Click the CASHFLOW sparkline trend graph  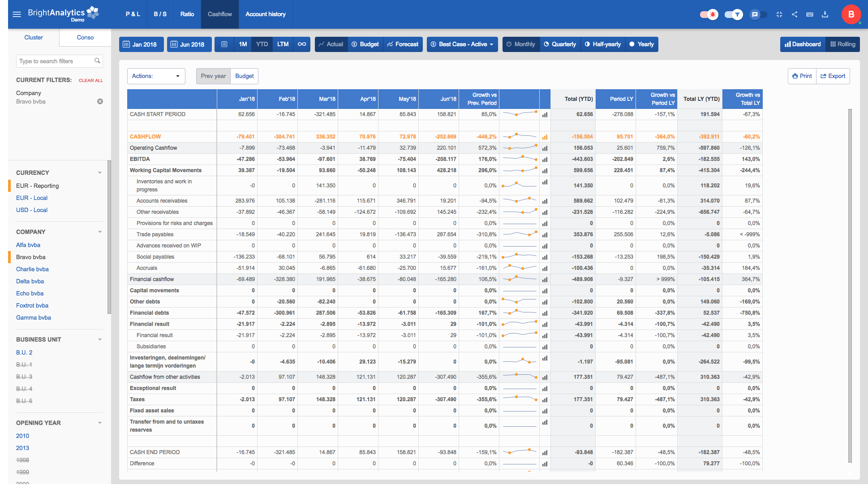pyautogui.click(x=520, y=137)
